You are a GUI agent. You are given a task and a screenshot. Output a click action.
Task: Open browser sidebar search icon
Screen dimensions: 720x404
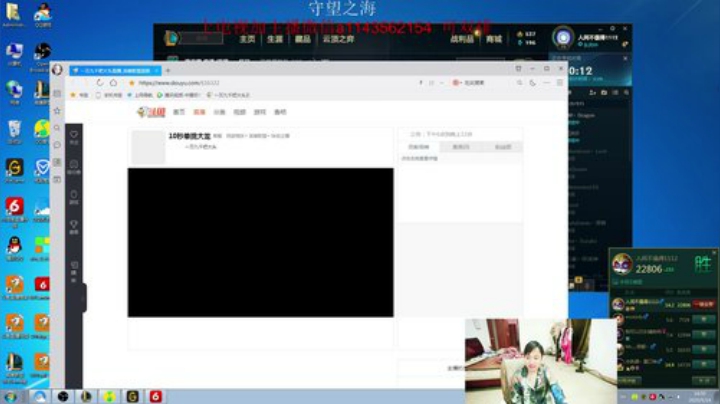(x=57, y=128)
